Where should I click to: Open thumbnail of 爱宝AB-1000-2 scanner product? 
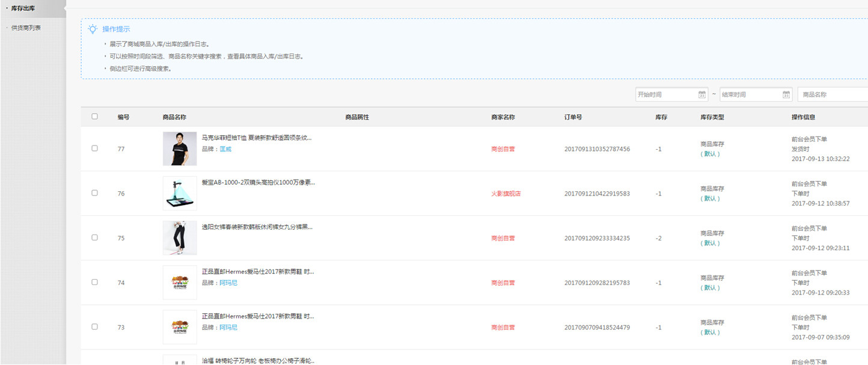180,193
